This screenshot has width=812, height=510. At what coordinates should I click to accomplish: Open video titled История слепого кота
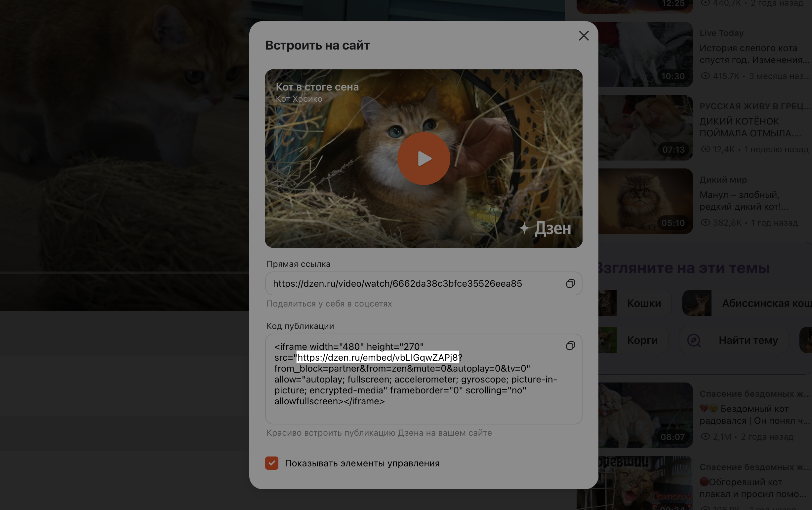tap(754, 54)
